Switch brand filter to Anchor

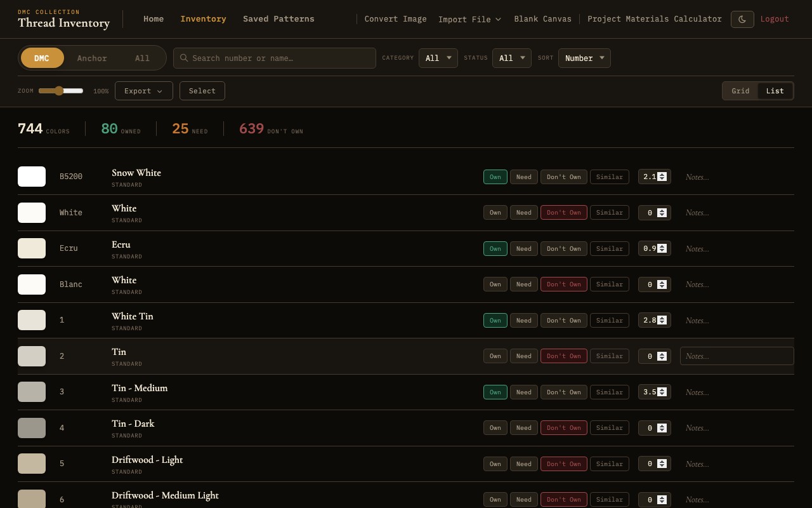[92, 58]
